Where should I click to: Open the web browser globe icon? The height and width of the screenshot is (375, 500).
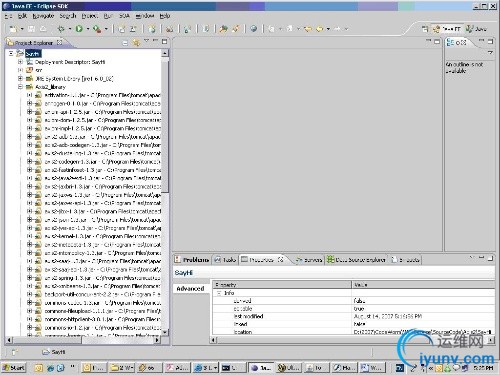click(x=254, y=29)
